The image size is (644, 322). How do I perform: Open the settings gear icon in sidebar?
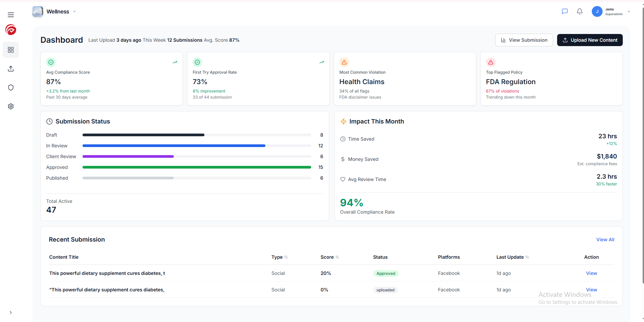tap(11, 106)
